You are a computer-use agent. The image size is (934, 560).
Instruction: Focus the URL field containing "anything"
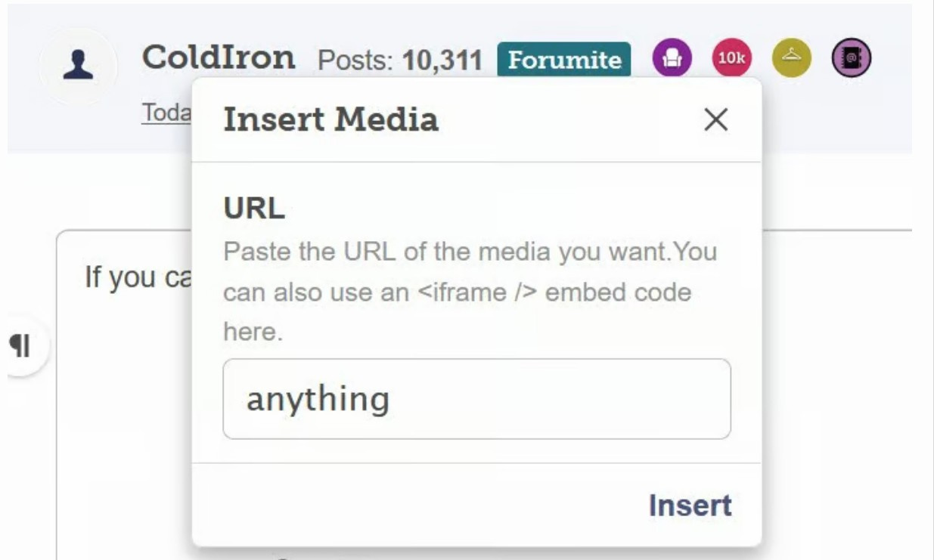476,399
